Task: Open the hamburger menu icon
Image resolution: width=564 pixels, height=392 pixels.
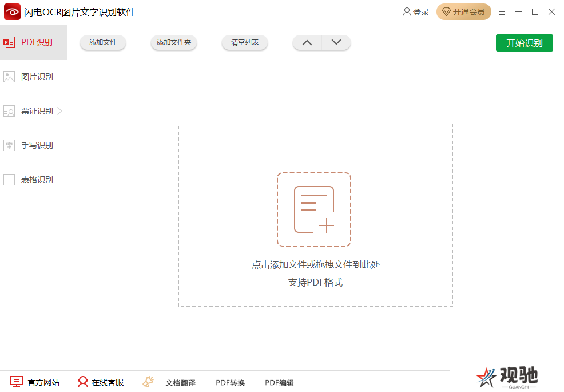Action: point(502,12)
